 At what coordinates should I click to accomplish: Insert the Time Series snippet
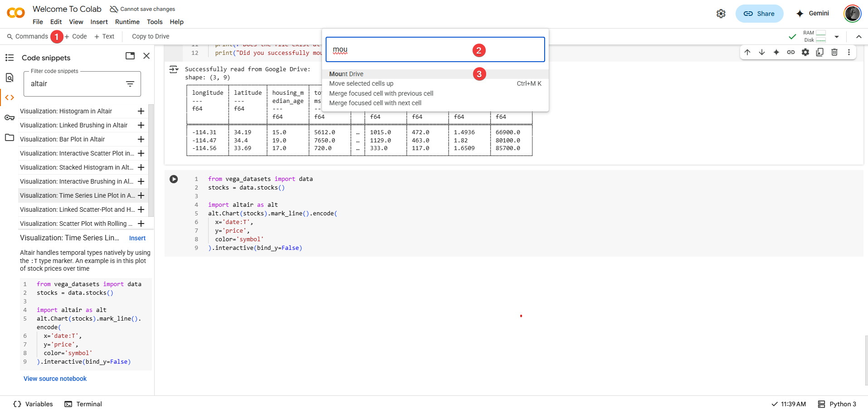[x=137, y=238]
